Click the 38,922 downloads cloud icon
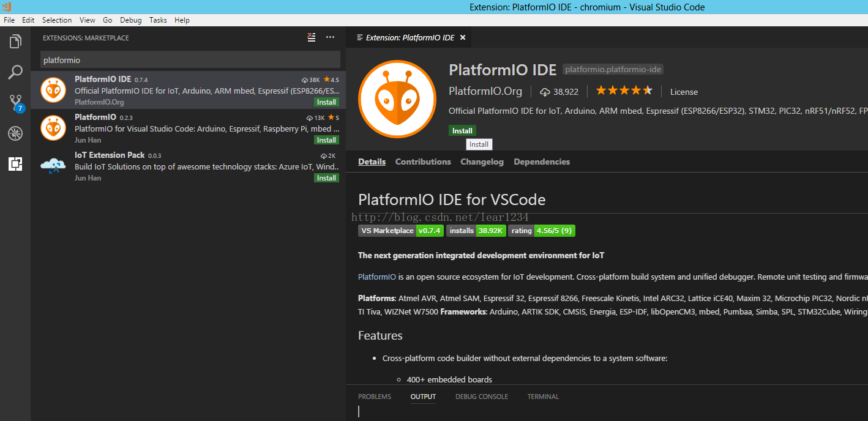 (545, 92)
